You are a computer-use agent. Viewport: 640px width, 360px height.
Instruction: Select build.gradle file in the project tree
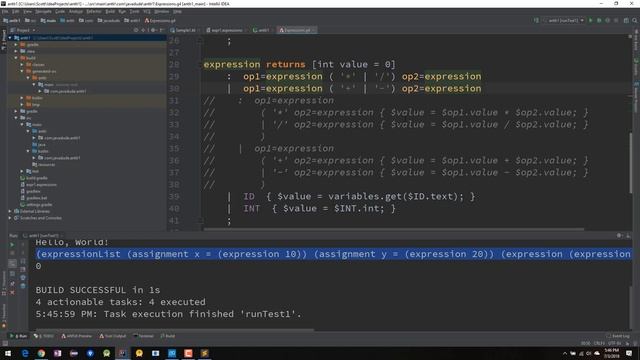pyautogui.click(x=34, y=178)
